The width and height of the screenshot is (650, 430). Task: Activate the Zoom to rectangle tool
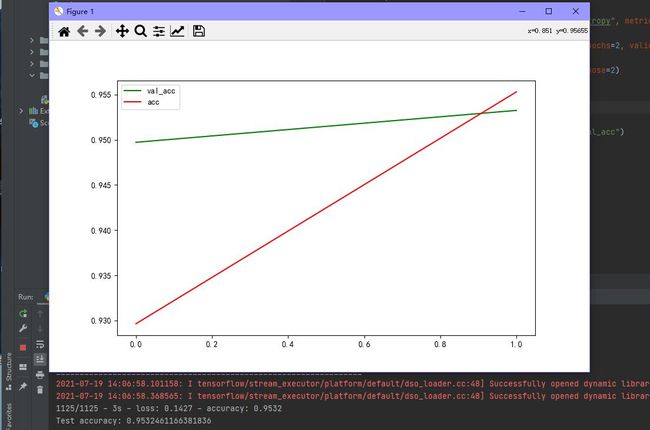click(141, 31)
